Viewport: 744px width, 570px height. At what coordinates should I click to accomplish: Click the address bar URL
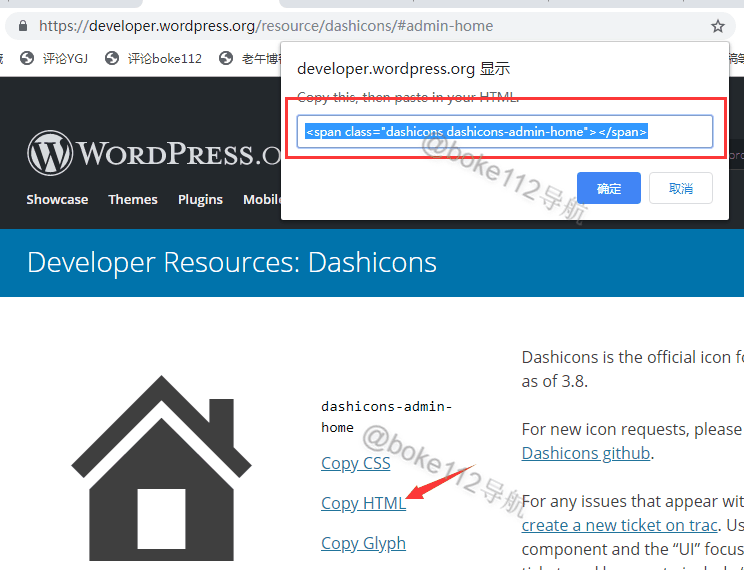pos(266,26)
